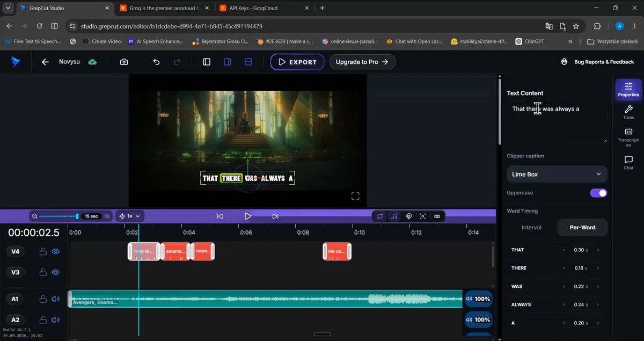644x341 pixels.
Task: Open the Properties sidebar tab
Action: (x=628, y=89)
